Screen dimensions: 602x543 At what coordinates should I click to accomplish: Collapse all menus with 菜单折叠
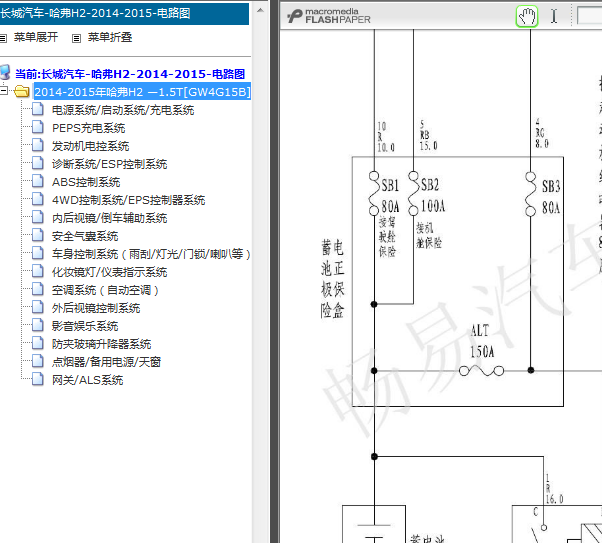tap(110, 37)
